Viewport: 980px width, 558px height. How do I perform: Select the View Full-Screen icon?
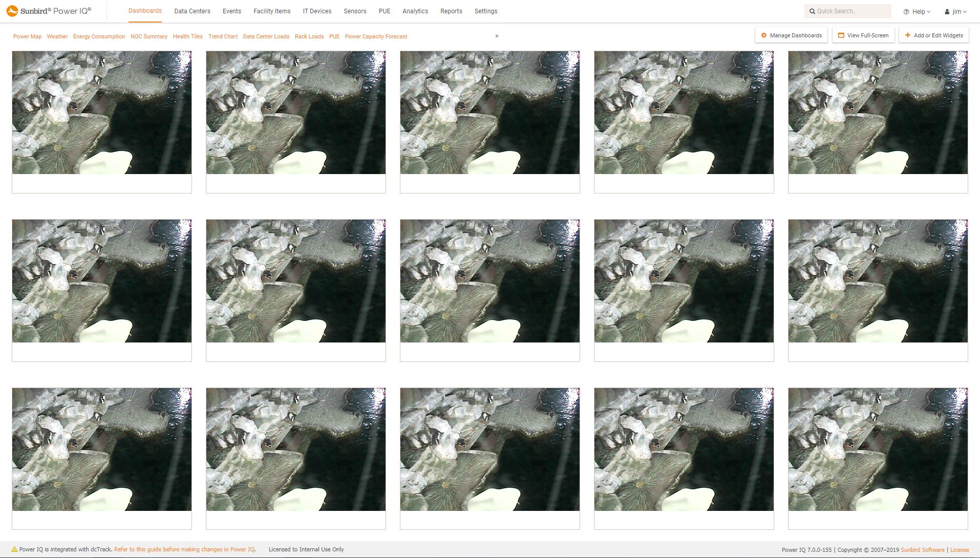point(841,35)
